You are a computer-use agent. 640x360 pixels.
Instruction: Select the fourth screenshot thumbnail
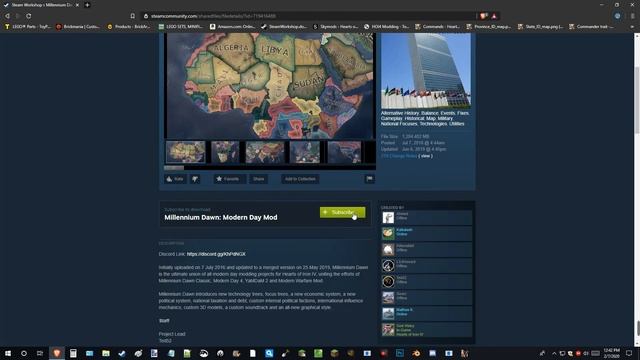pyautogui.click(x=305, y=152)
